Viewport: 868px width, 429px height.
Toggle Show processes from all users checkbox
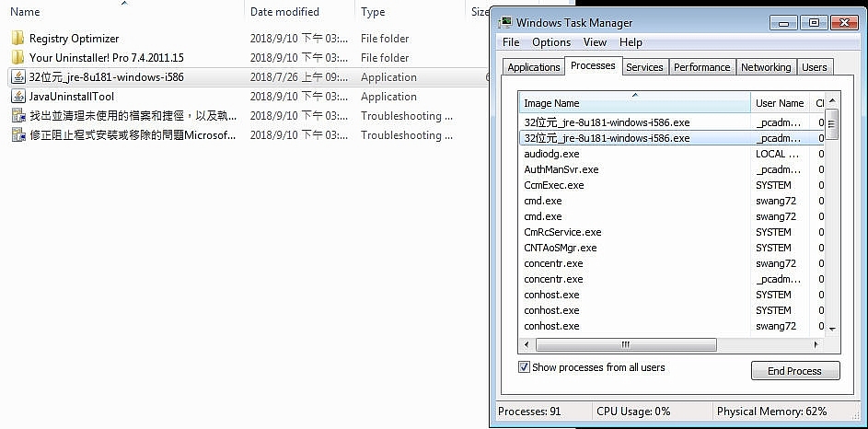point(524,367)
